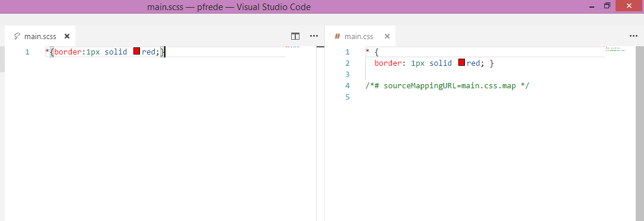
Task: Click the main.css hash file icon
Action: click(337, 36)
